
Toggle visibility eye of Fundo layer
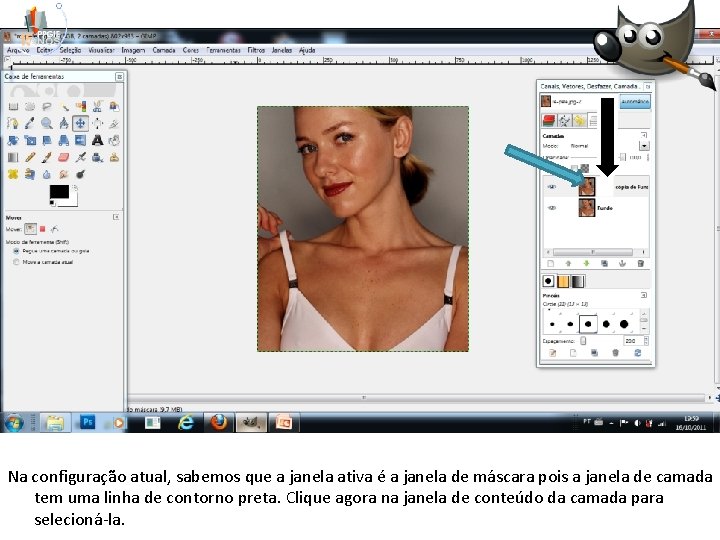pos(552,208)
